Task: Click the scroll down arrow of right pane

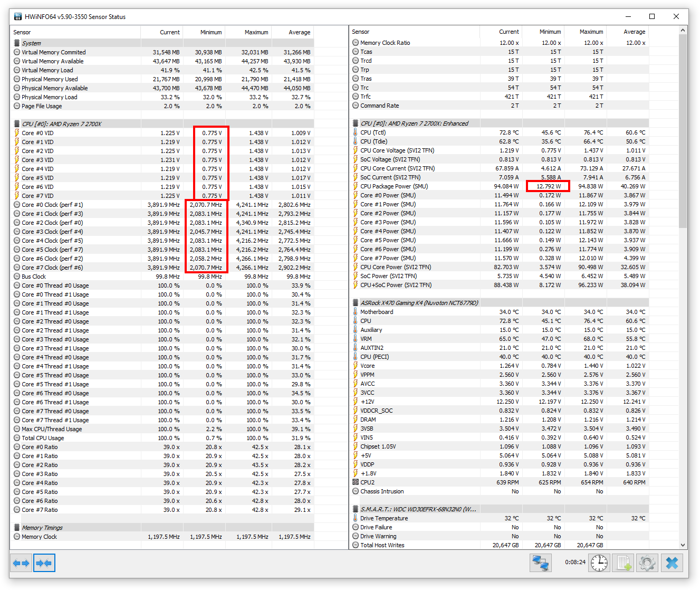Action: tap(684, 545)
